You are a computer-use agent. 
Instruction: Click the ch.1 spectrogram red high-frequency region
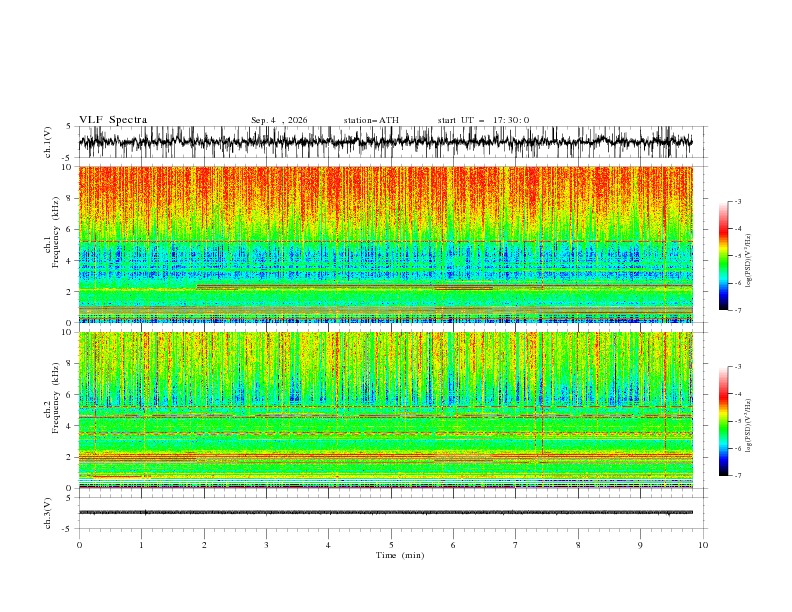[385, 192]
